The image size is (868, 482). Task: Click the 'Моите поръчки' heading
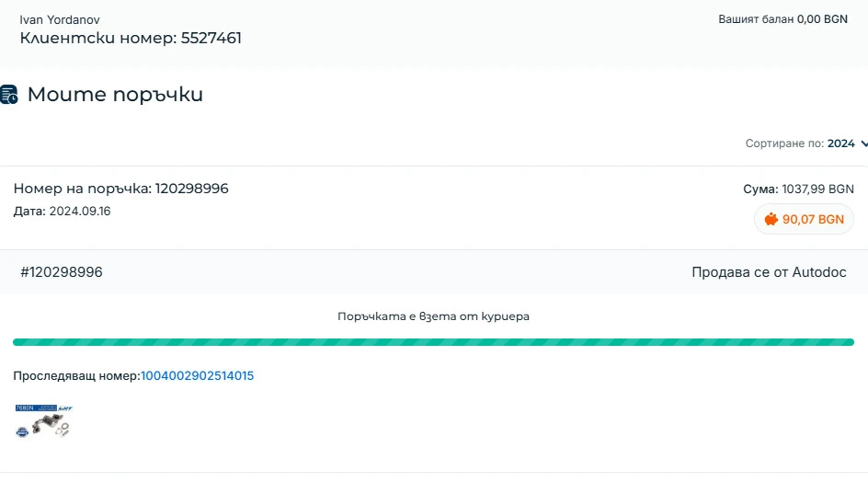(x=115, y=95)
